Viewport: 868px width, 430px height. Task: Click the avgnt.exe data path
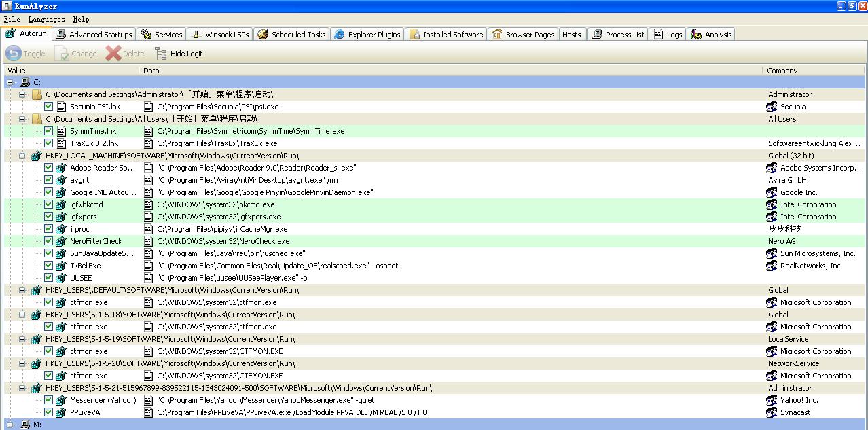tap(249, 180)
